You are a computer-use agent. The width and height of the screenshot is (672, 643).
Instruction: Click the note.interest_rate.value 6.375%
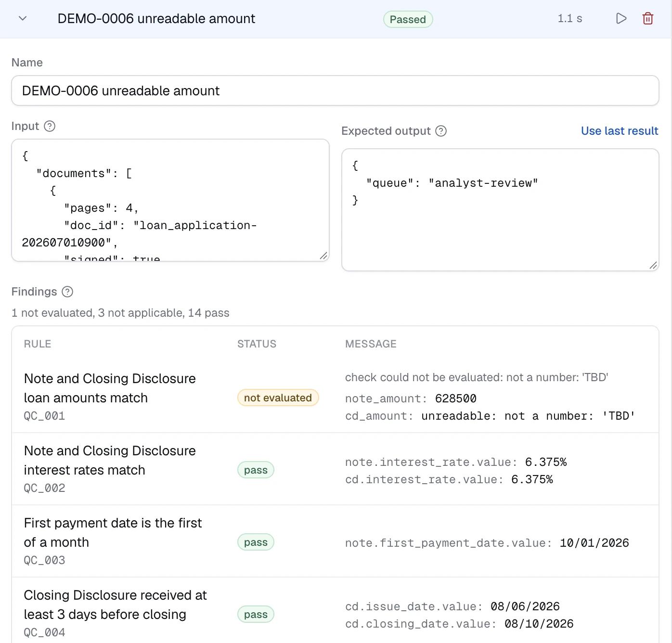[x=546, y=462]
